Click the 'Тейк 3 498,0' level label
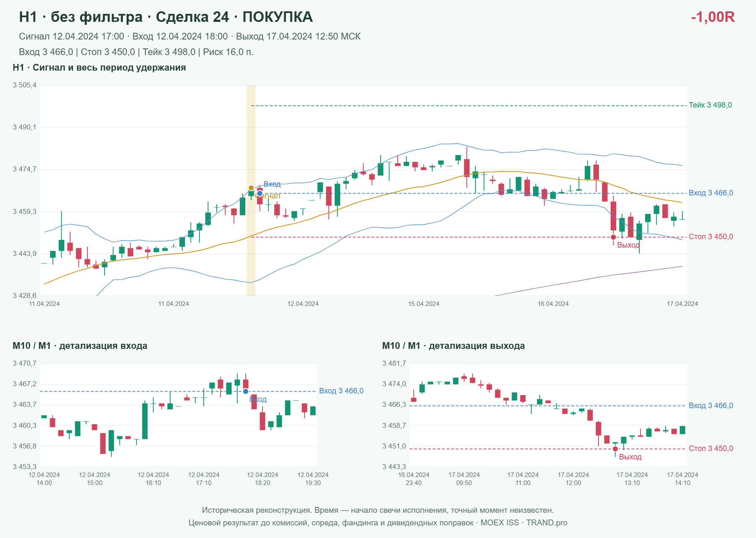756x538 pixels. pos(710,105)
